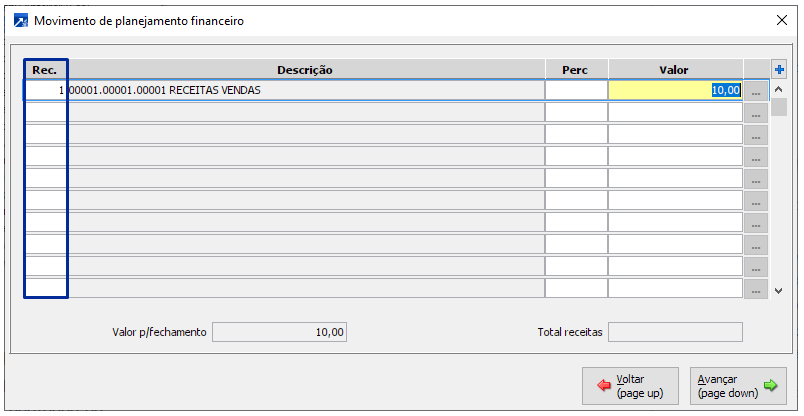The height and width of the screenshot is (416, 804).
Task: Close the Movimento de planejamento financeiro window
Action: (781, 20)
